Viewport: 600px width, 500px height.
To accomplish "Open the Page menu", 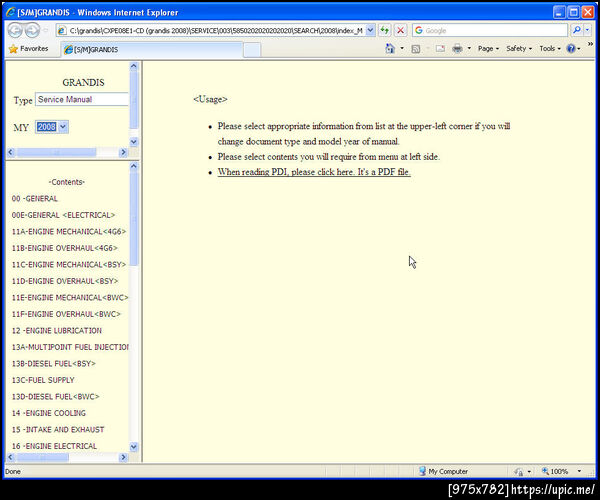I will click(488, 49).
